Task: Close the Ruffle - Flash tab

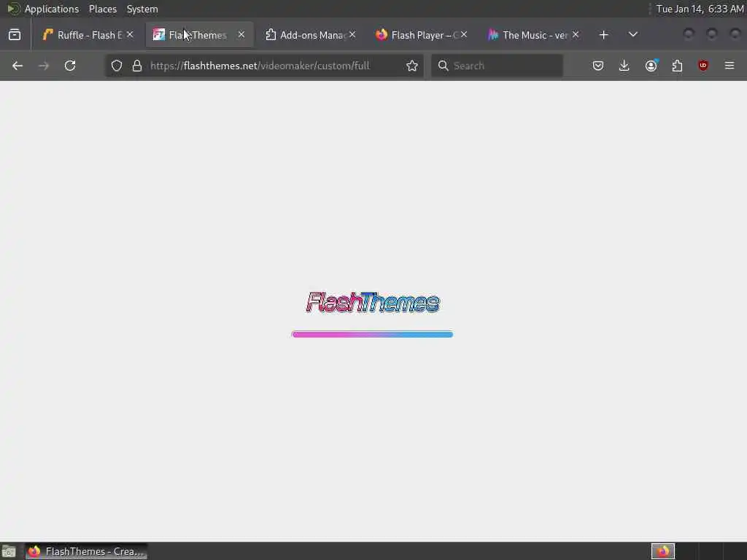Action: tap(130, 35)
